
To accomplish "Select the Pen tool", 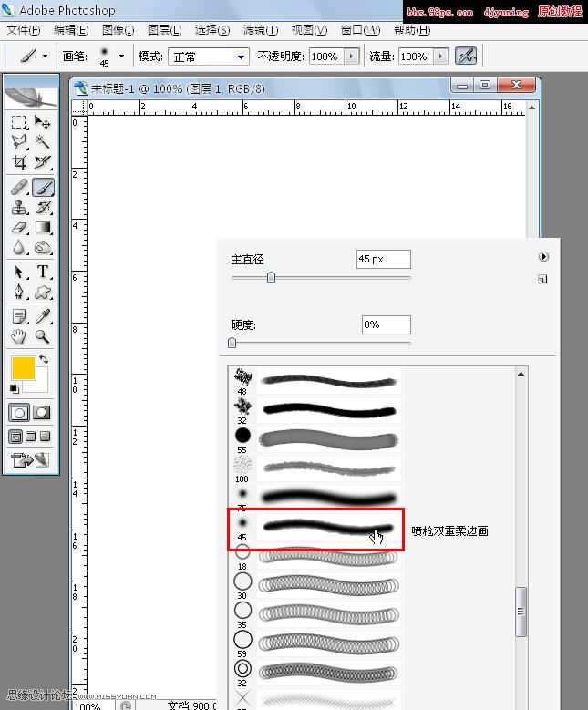I will 19,292.
